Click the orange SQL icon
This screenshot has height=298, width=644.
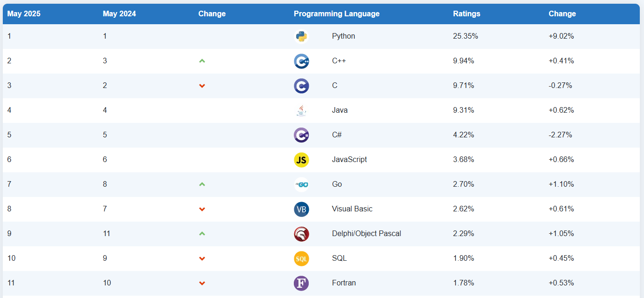coord(301,258)
